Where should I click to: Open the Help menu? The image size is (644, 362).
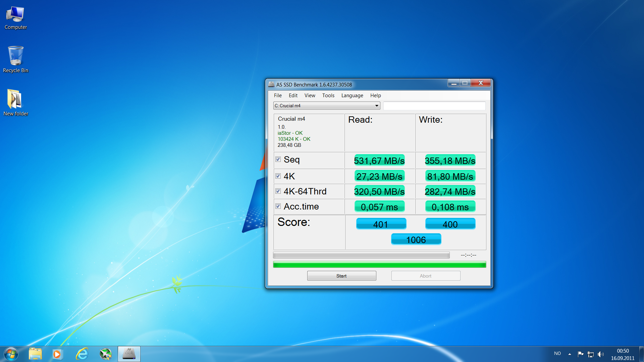pyautogui.click(x=376, y=96)
